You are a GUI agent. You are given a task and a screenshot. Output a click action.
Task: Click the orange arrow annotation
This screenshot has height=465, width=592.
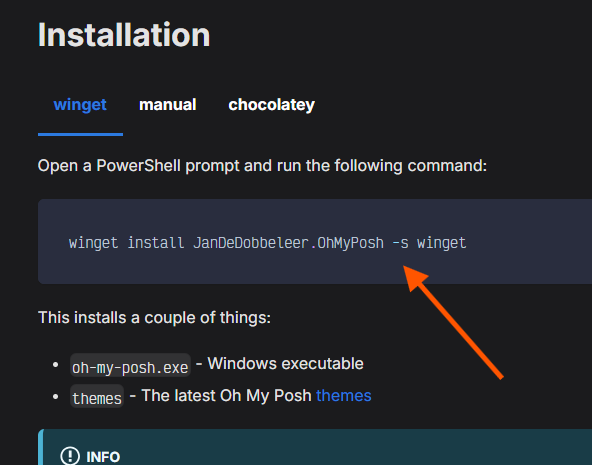tap(453, 322)
